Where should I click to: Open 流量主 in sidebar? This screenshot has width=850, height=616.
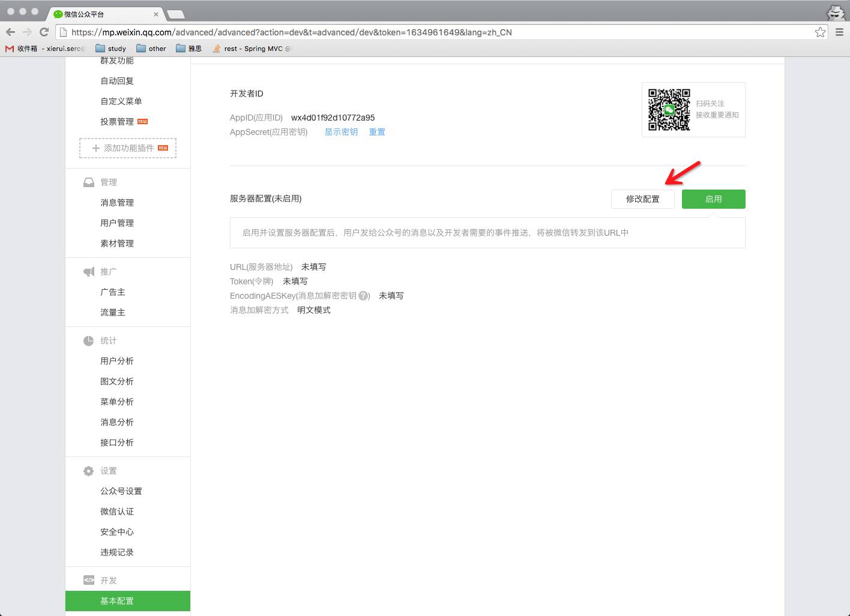[113, 312]
